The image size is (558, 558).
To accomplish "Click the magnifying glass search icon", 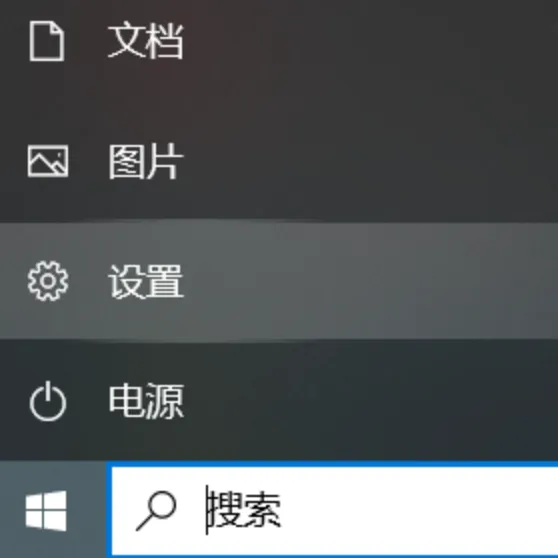I will pos(156,511).
